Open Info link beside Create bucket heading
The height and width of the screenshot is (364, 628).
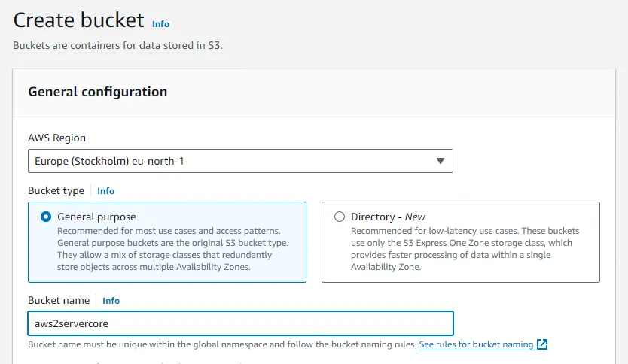(160, 24)
